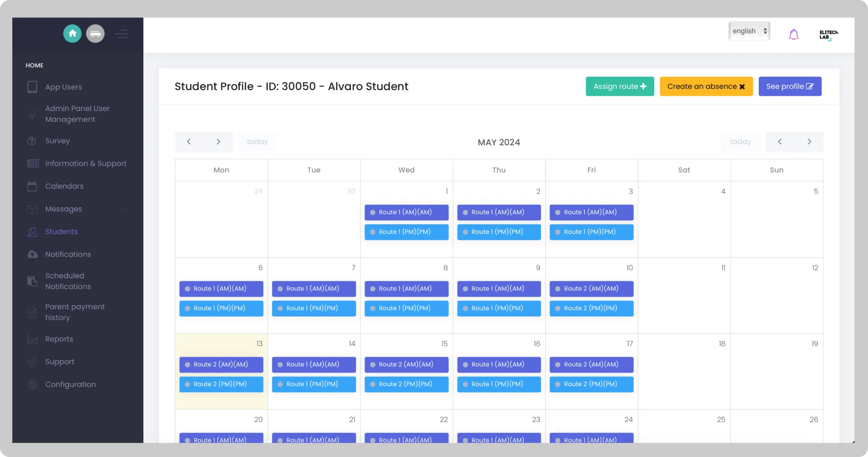This screenshot has height=457, width=868.
Task: Open Parent payment history menu item
Action: [x=75, y=312]
